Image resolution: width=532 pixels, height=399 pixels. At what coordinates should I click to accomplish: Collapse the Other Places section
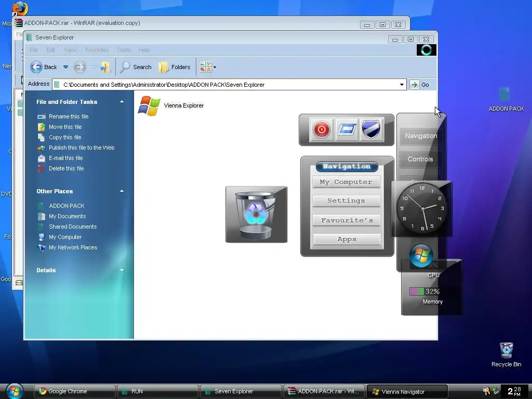tap(122, 191)
